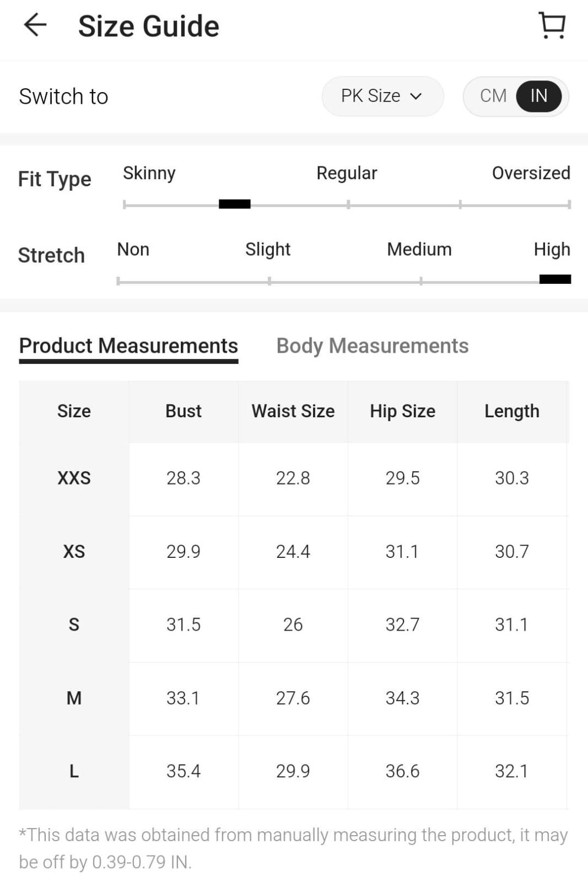Open the shopping cart icon
Viewport: 588px width, 882px height.
(x=552, y=25)
